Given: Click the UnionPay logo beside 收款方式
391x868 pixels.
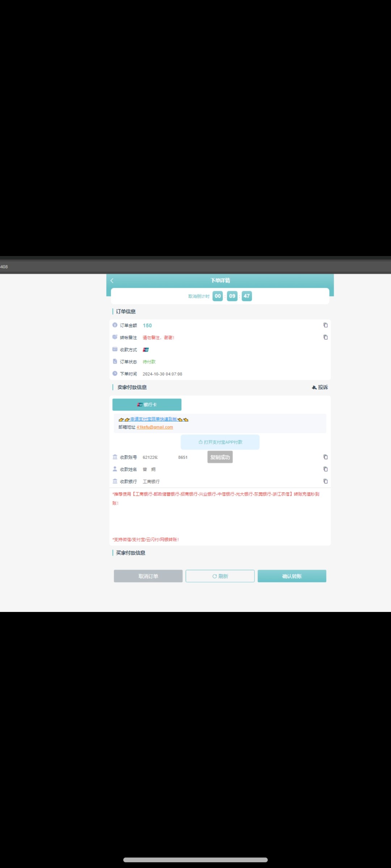Looking at the screenshot, I should click(x=146, y=350).
